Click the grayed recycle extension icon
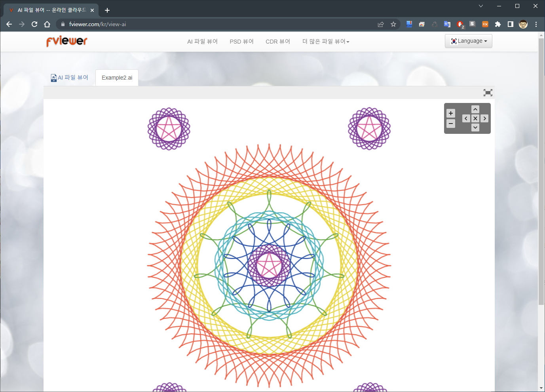The image size is (545, 392). [x=435, y=24]
